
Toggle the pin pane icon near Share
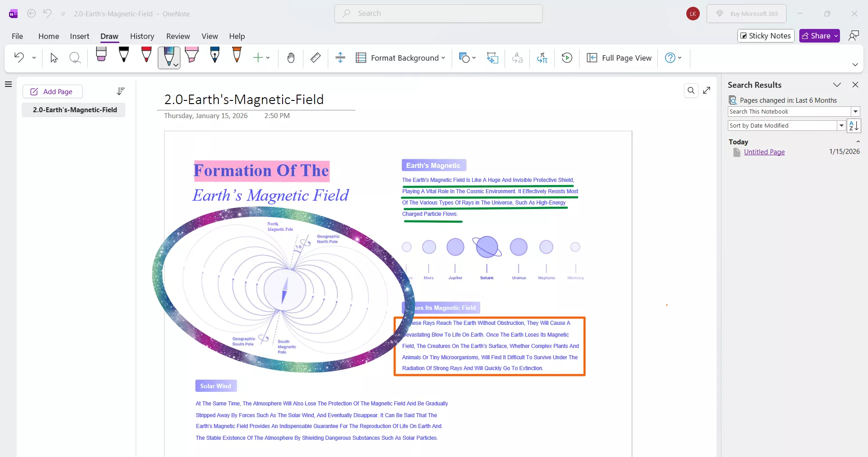[x=854, y=35]
